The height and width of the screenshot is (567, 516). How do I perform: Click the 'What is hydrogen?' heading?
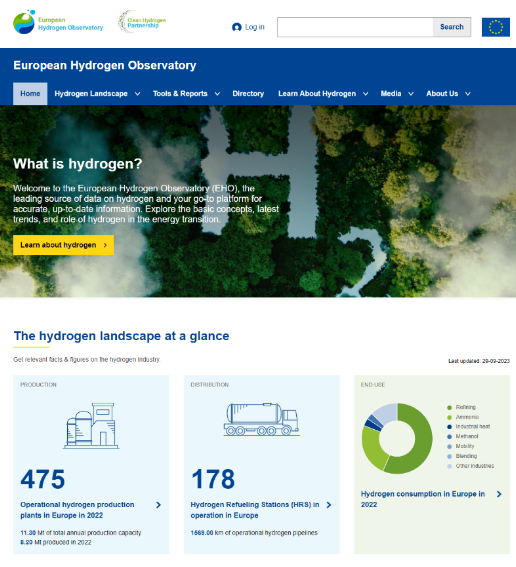tap(78, 164)
